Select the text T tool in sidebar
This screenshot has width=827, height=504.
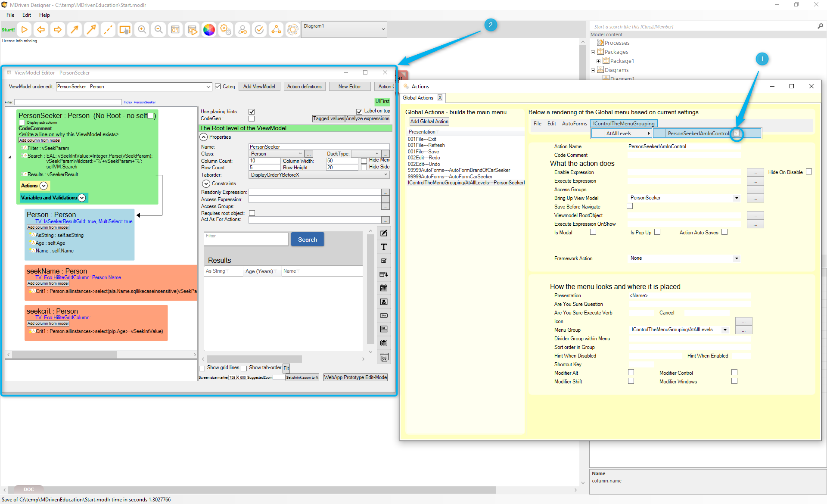click(x=383, y=247)
